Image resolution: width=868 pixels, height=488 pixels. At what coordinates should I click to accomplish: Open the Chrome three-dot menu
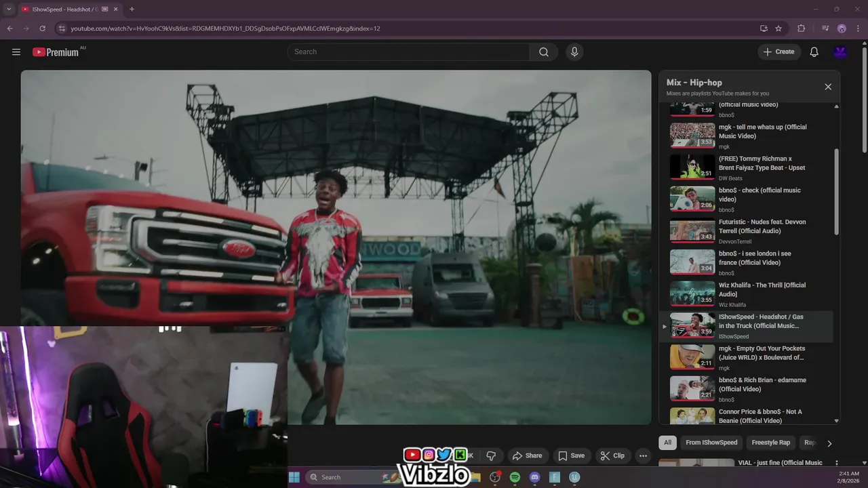tap(859, 28)
